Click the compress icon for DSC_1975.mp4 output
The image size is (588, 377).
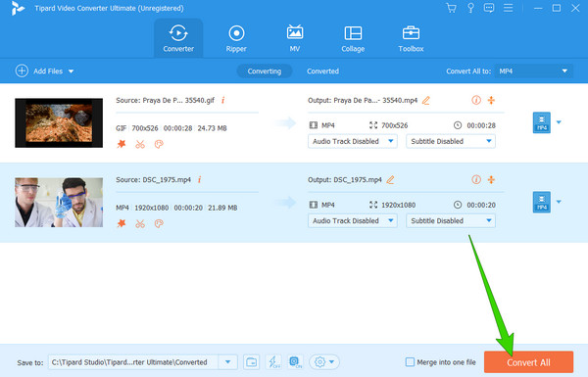pos(491,179)
